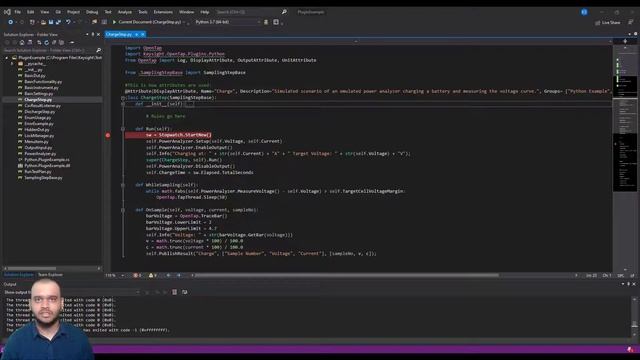
Task: Open LockManager.py in the file tree
Action: point(39,136)
